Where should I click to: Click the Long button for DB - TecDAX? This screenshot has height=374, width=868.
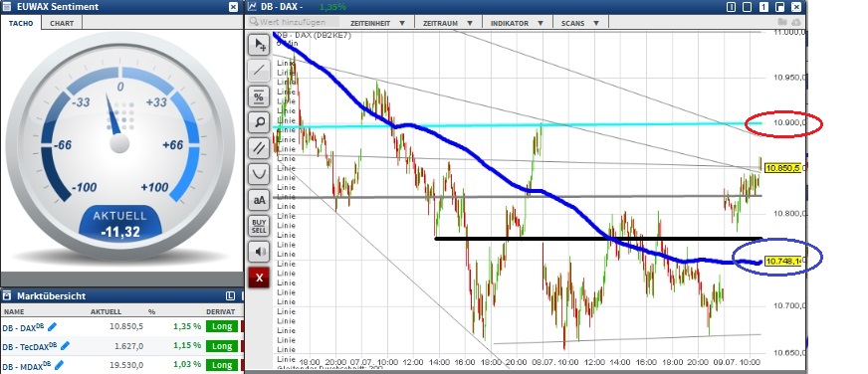point(222,346)
